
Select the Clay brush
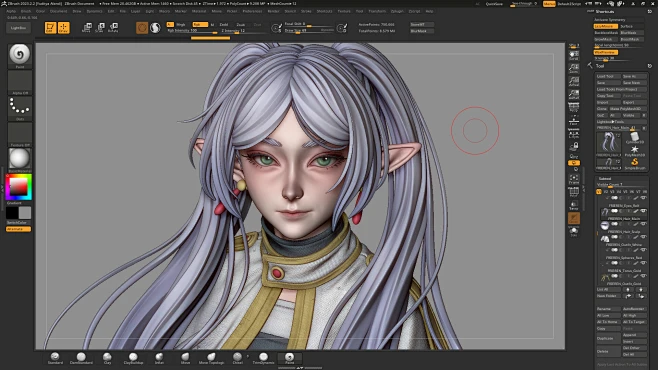(x=107, y=358)
